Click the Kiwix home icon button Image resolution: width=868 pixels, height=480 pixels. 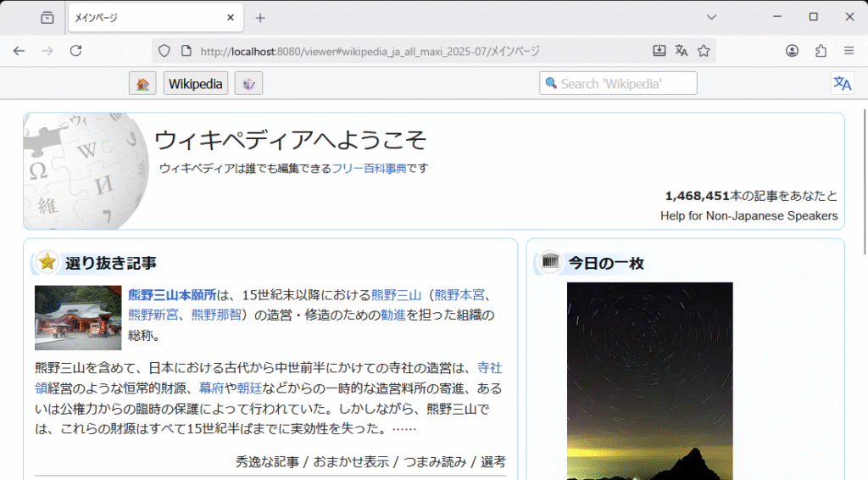click(x=142, y=83)
